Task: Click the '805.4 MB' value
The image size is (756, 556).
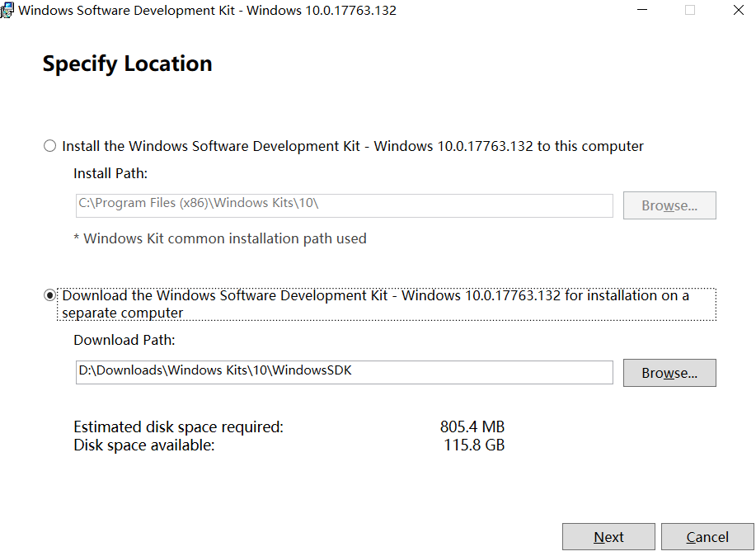Action: click(472, 426)
